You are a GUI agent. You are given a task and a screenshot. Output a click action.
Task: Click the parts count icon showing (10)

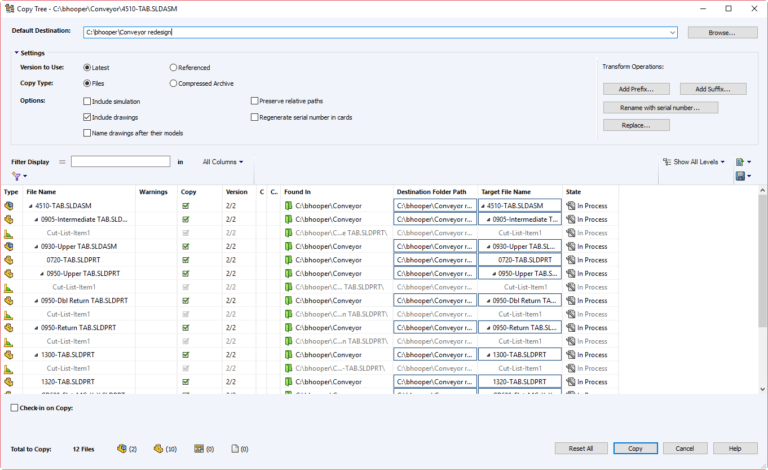pos(158,448)
